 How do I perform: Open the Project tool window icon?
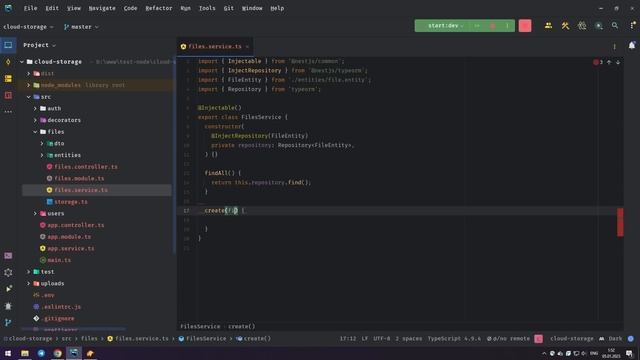click(8, 45)
